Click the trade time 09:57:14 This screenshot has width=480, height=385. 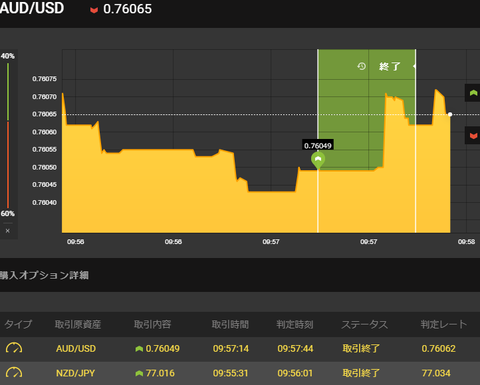point(231,349)
